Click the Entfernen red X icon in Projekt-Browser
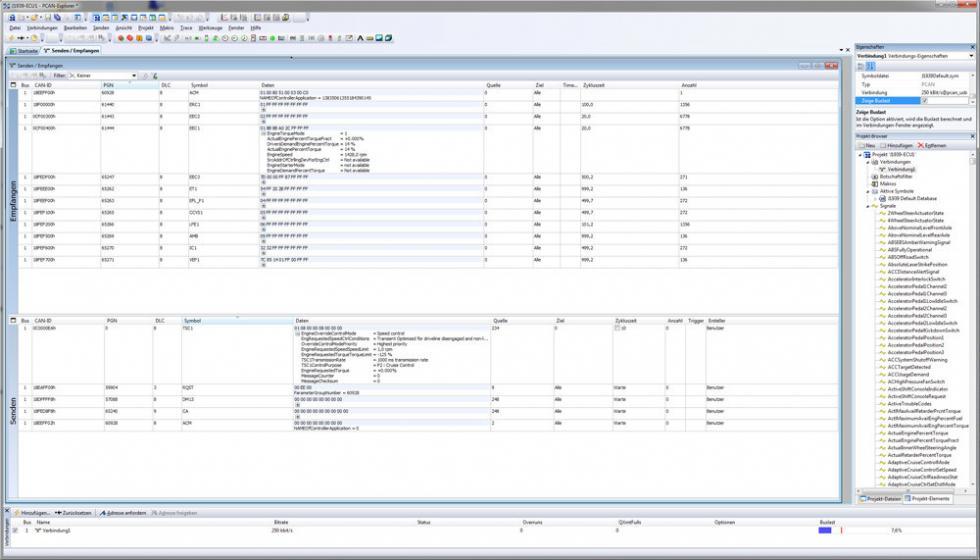Image resolution: width=980 pixels, height=560 pixels. coord(921,145)
